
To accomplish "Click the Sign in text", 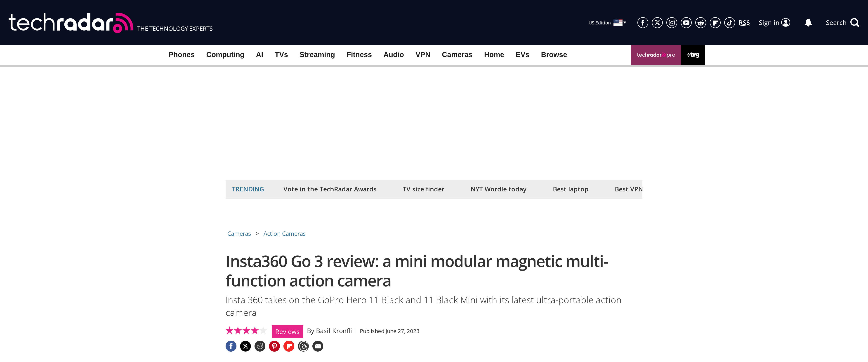I will [x=769, y=23].
